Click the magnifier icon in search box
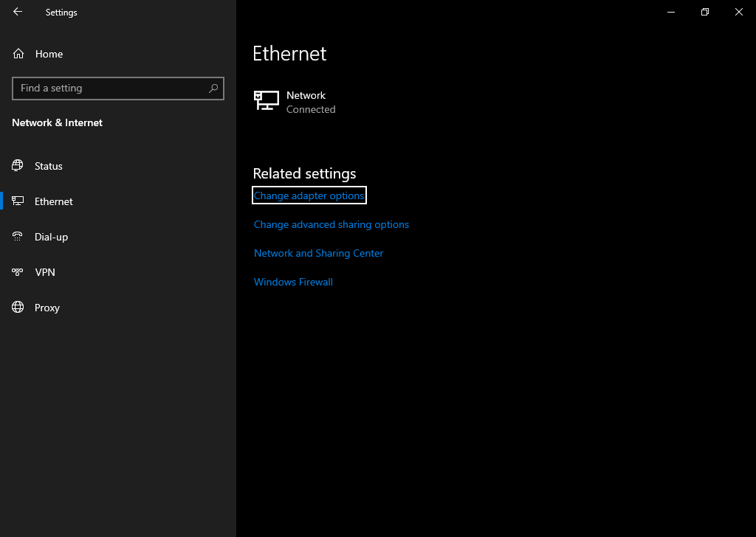 [x=213, y=88]
